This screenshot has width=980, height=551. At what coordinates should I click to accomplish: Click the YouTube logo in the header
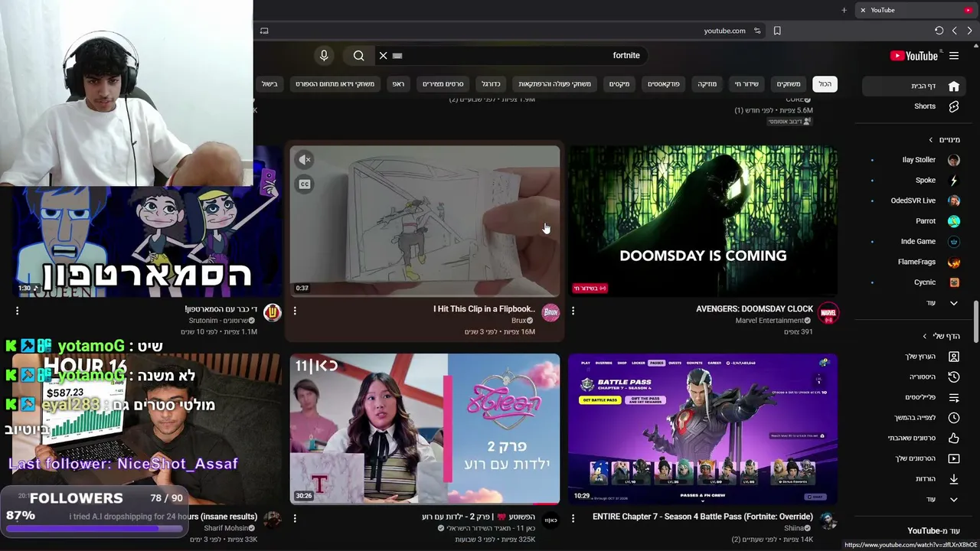(914, 56)
